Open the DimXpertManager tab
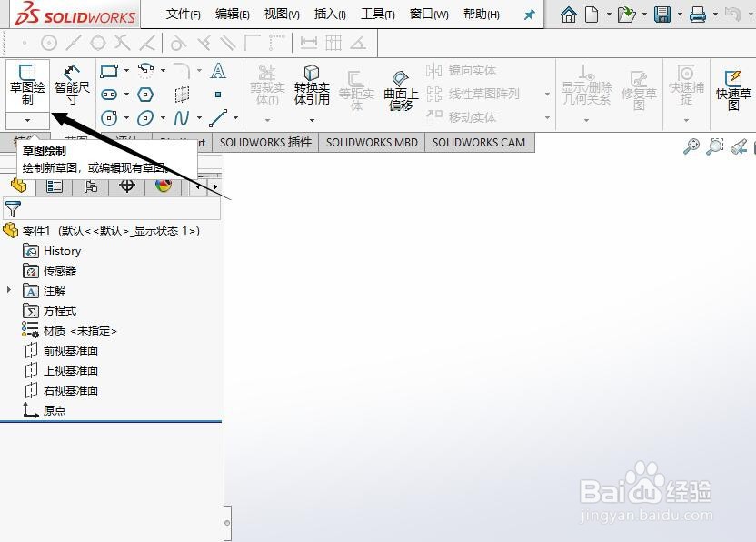 [127, 186]
